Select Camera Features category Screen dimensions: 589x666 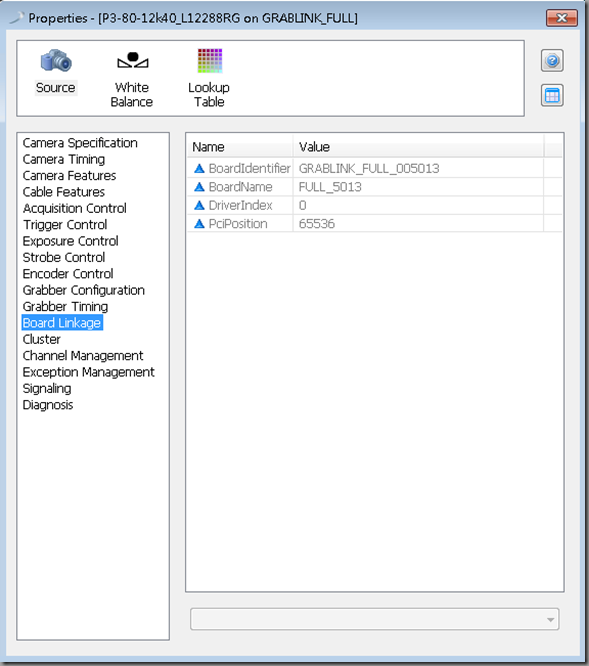69,176
